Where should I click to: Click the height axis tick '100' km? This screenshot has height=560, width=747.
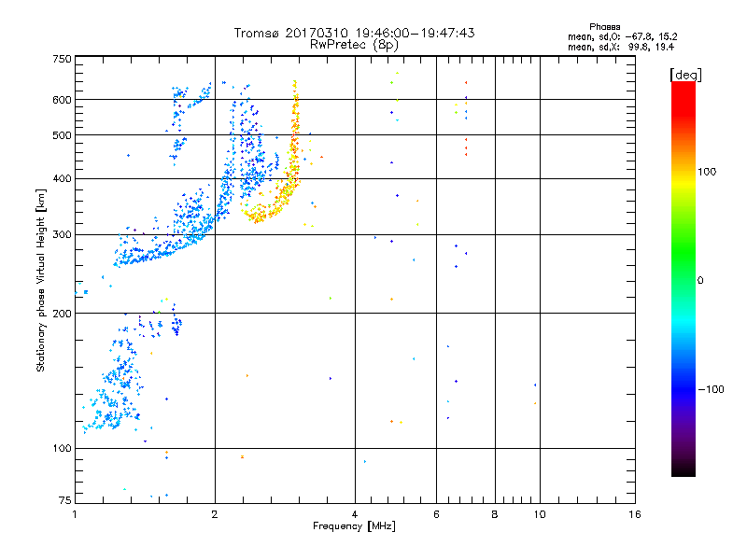63,449
